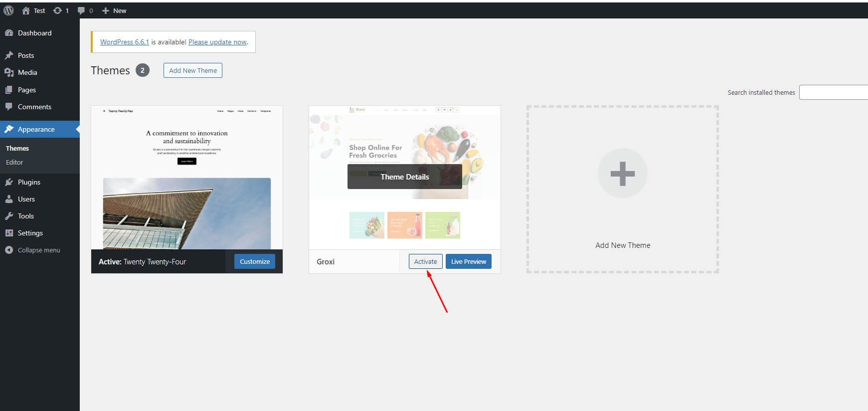Click the Comments speech bubble sidebar icon
This screenshot has height=411, width=868.
click(9, 107)
